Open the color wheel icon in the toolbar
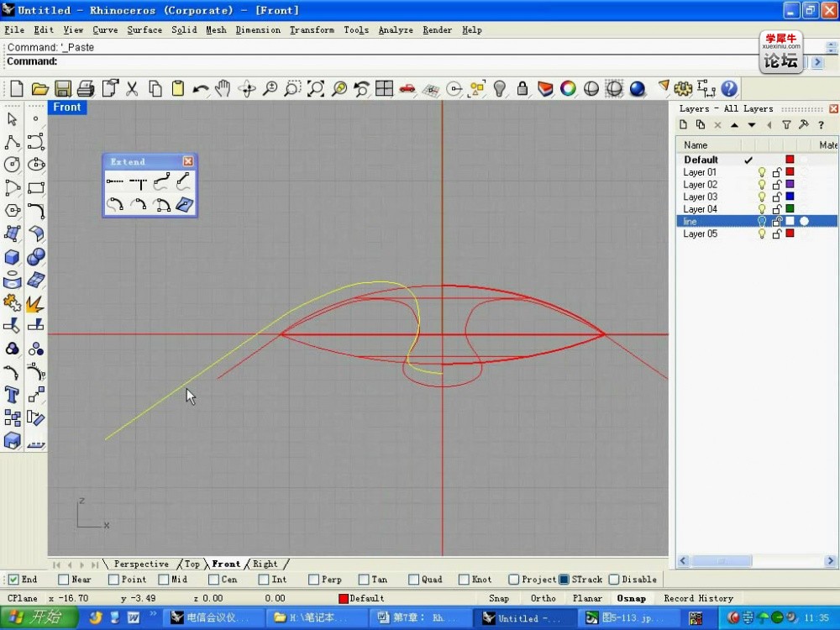840x630 pixels. pos(568,88)
